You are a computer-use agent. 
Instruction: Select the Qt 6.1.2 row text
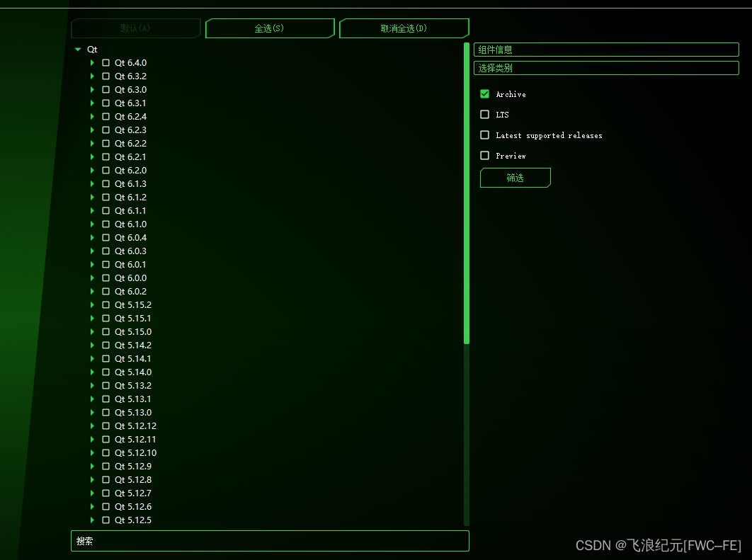(130, 197)
